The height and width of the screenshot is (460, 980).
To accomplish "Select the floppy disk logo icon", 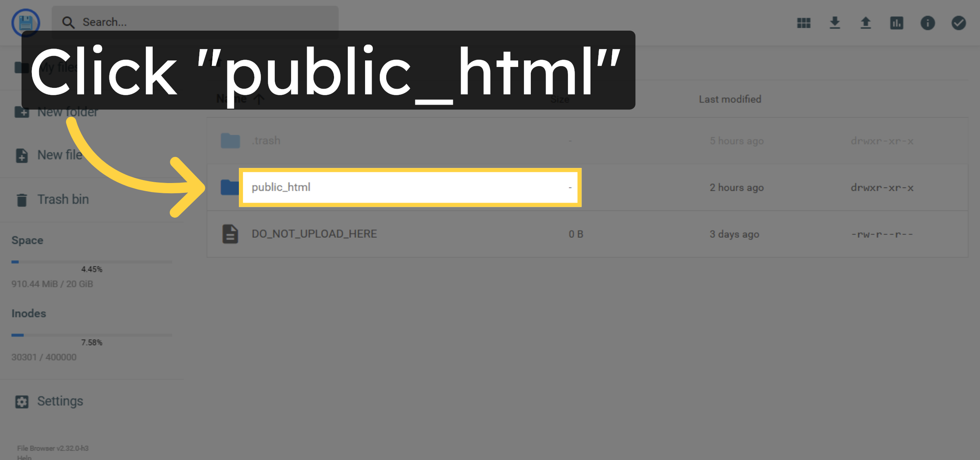I will point(26,23).
